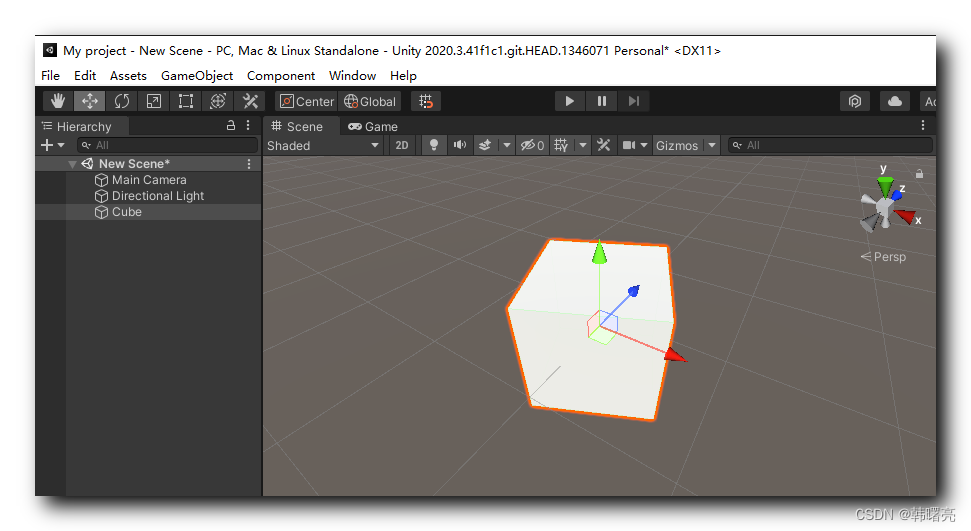Open the Shaded draw mode dropdown

[323, 145]
